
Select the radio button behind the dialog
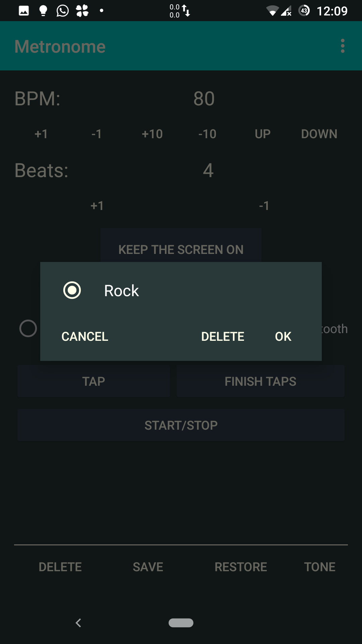pos(28,328)
